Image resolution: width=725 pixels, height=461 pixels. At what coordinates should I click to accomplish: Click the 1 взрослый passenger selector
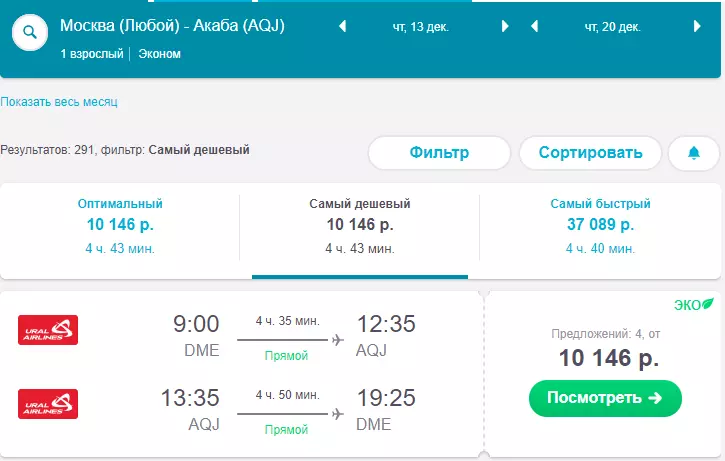click(x=92, y=54)
